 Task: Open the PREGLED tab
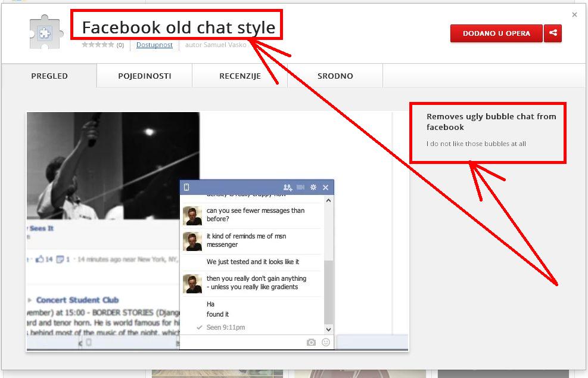point(49,76)
